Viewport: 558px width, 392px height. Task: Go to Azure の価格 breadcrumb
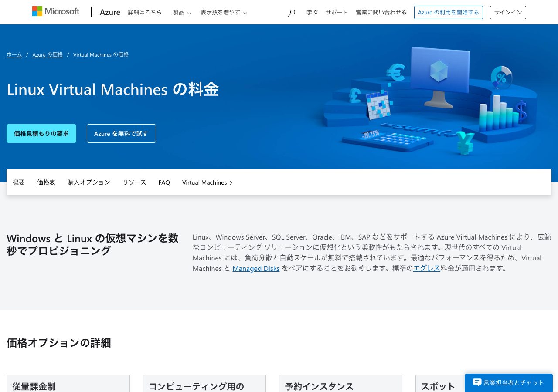point(48,54)
